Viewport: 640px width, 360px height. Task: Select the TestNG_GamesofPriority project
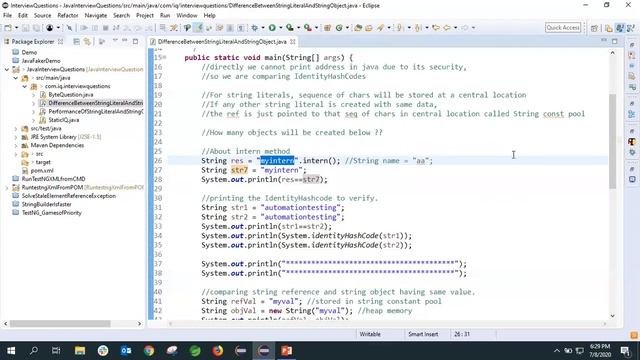pyautogui.click(x=51, y=213)
